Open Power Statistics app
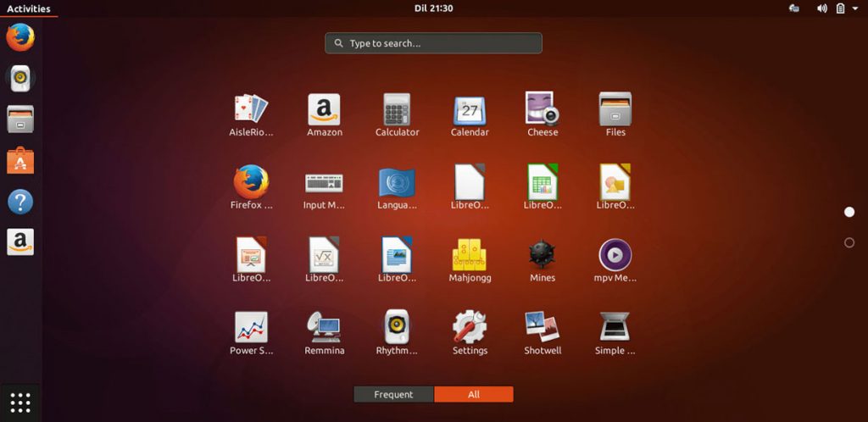Screen dimensions: 868x422 (251, 327)
